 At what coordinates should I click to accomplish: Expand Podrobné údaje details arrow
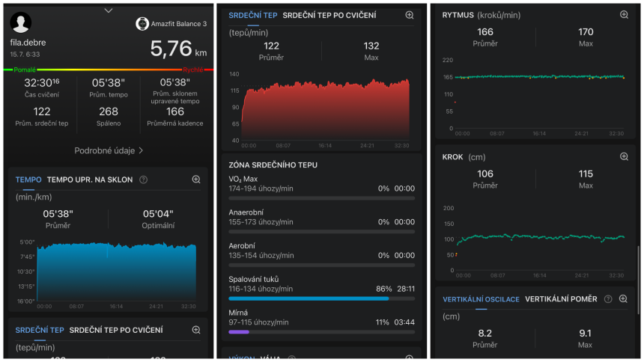(x=141, y=150)
